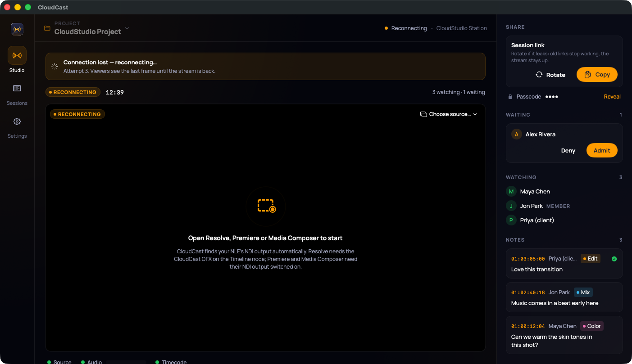The width and height of the screenshot is (632, 364).
Task: Click the MEMBER badge beside Jon Park
Action: coord(558,206)
